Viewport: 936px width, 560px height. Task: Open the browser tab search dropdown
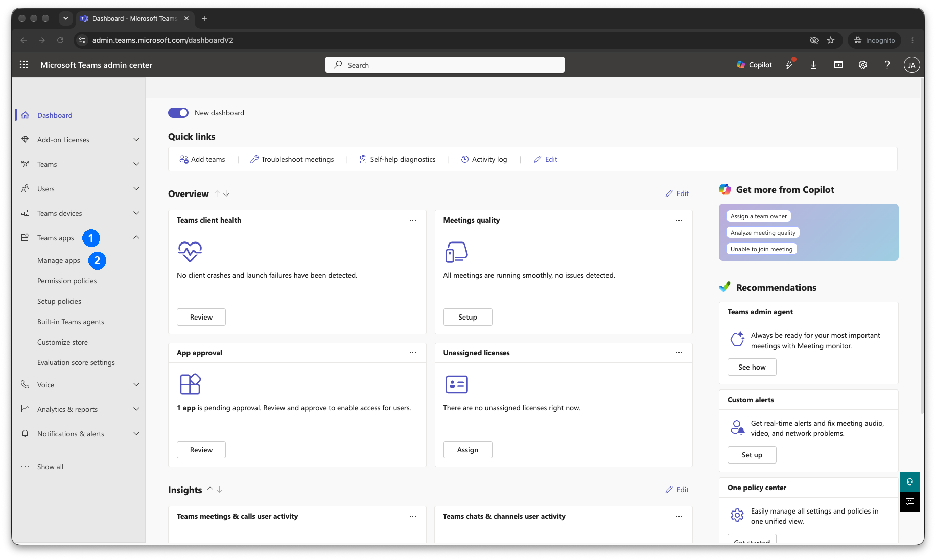click(65, 18)
